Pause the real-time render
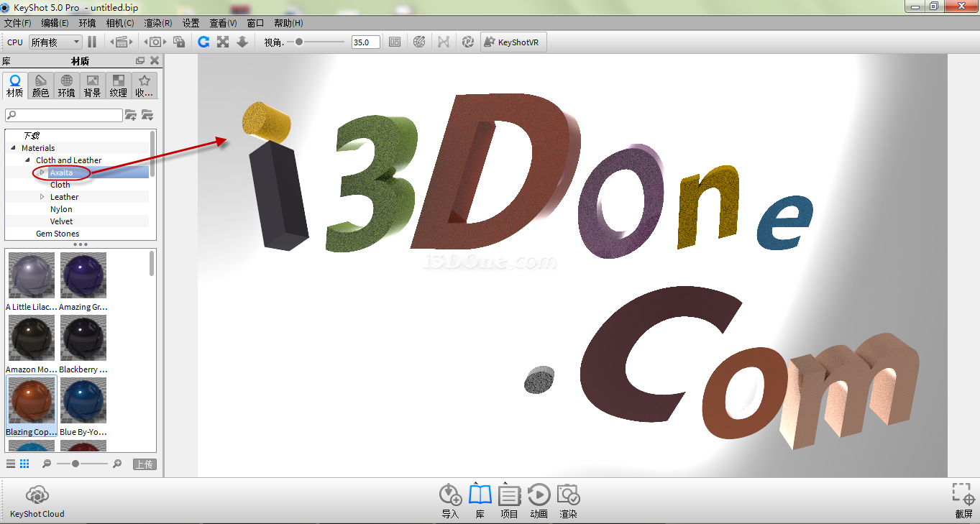 click(x=92, y=42)
